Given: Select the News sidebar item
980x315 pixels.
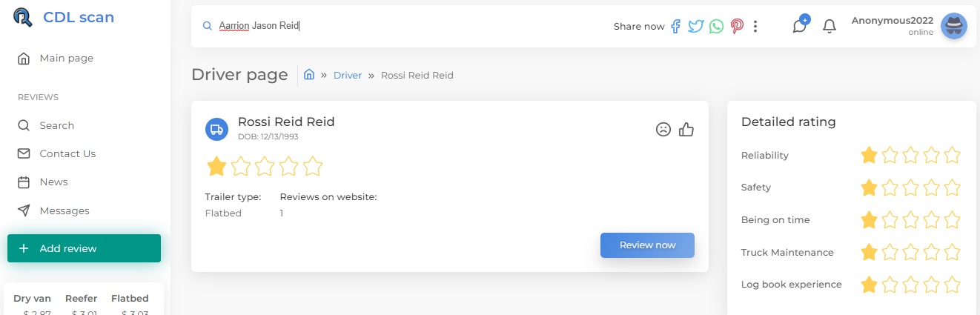Looking at the screenshot, I should (x=53, y=182).
